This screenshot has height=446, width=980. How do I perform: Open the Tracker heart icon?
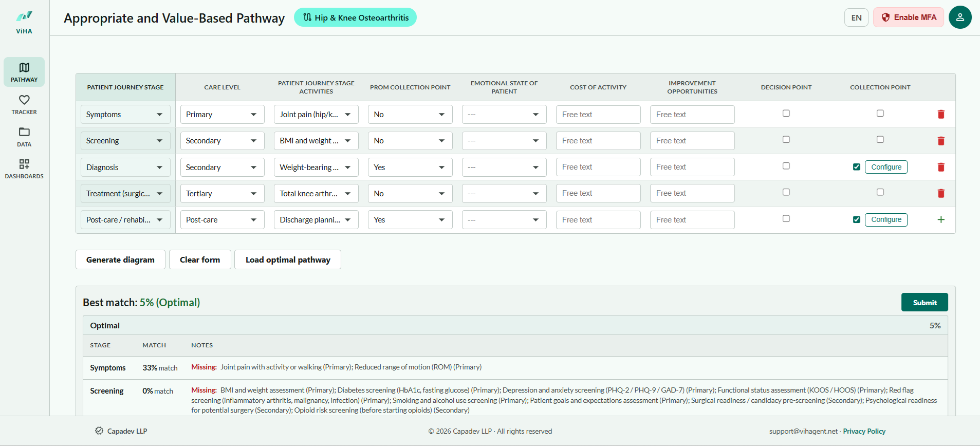tap(24, 100)
